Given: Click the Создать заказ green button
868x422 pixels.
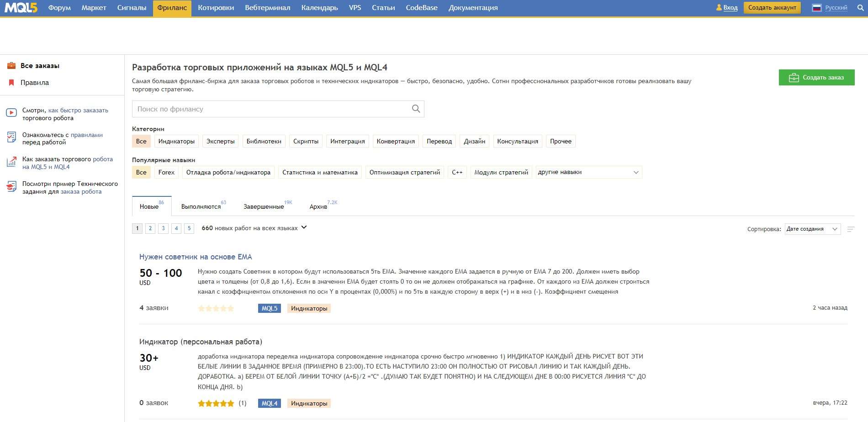Looking at the screenshot, I should pos(816,77).
